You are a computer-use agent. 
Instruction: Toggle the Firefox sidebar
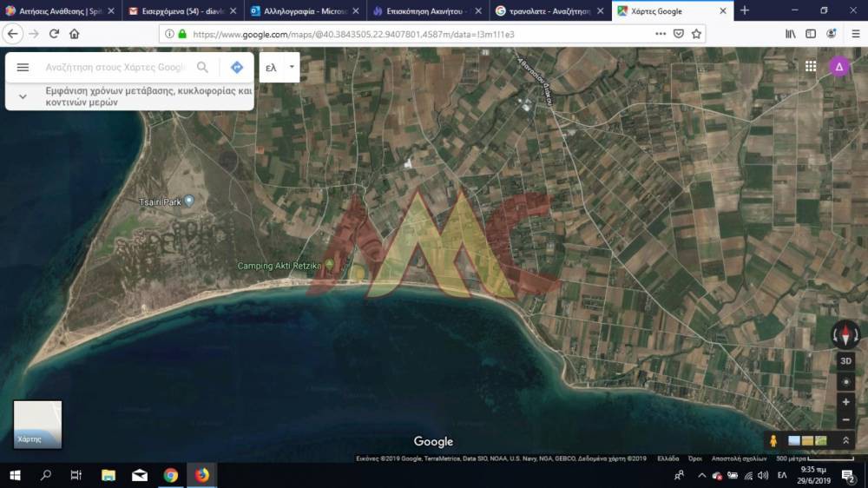pos(811,34)
